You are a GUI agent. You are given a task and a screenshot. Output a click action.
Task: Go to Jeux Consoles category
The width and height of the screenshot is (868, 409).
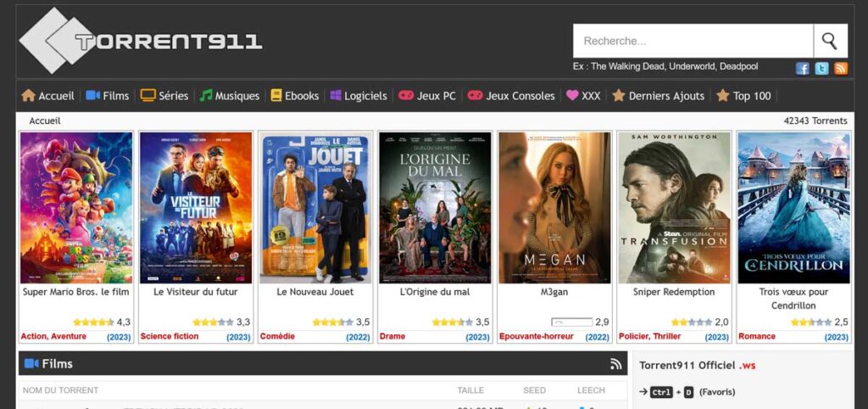(x=520, y=96)
